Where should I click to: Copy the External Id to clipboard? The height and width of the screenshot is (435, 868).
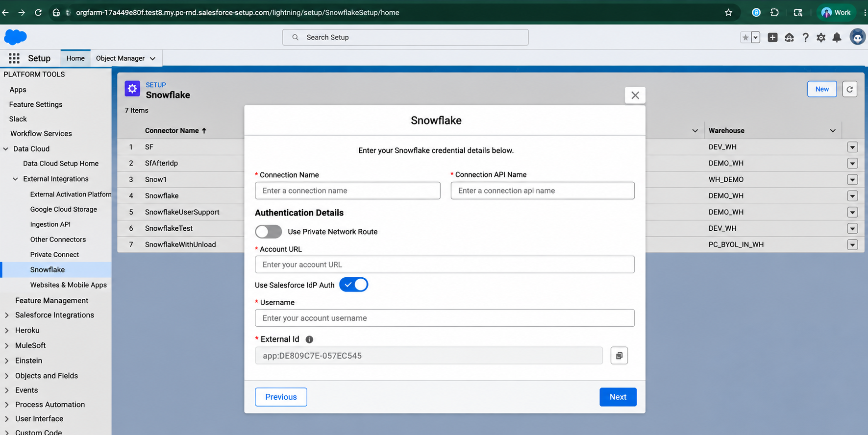(620, 356)
